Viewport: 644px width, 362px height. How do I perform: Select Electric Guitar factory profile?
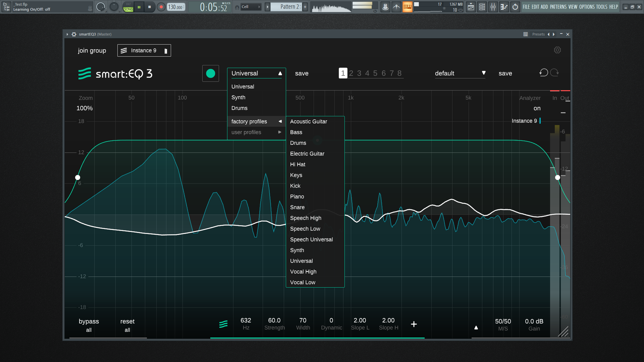(x=307, y=154)
